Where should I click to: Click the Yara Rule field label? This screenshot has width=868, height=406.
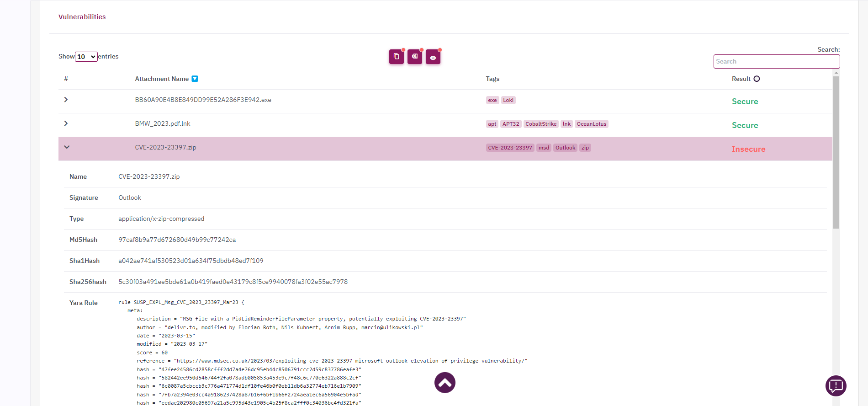(x=84, y=303)
